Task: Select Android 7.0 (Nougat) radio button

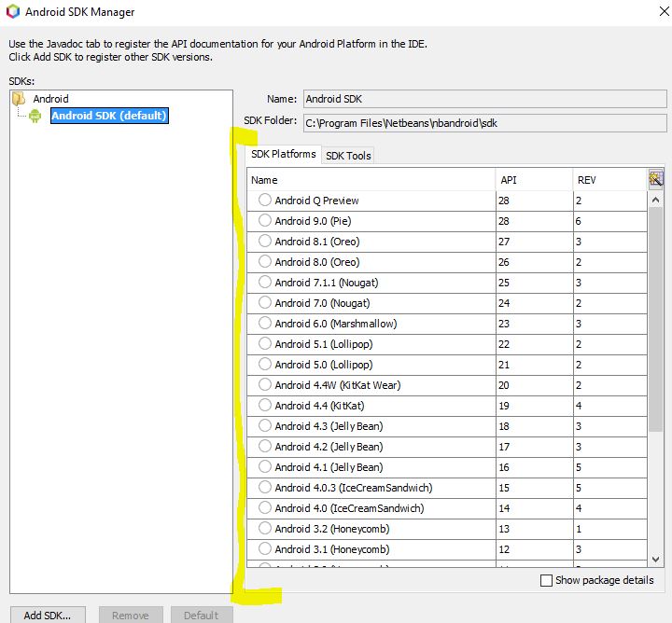Action: click(x=265, y=302)
